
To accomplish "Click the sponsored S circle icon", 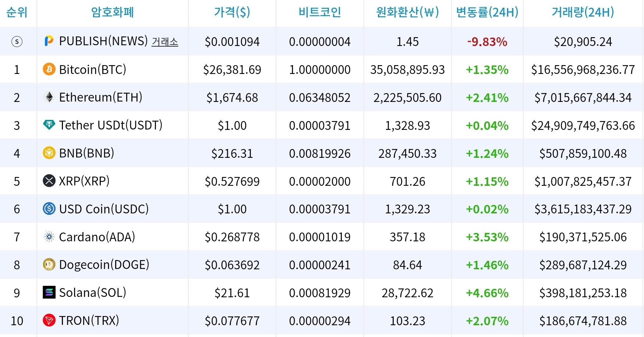I will tap(17, 42).
